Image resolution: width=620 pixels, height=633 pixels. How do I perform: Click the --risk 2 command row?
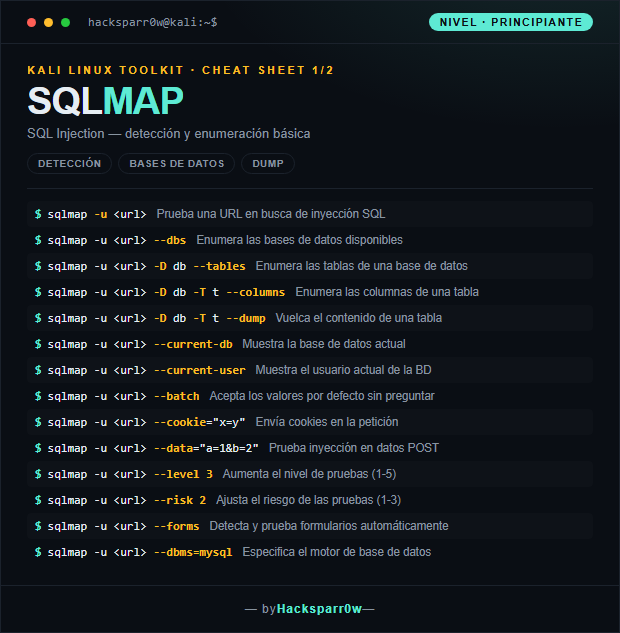pyautogui.click(x=310, y=500)
